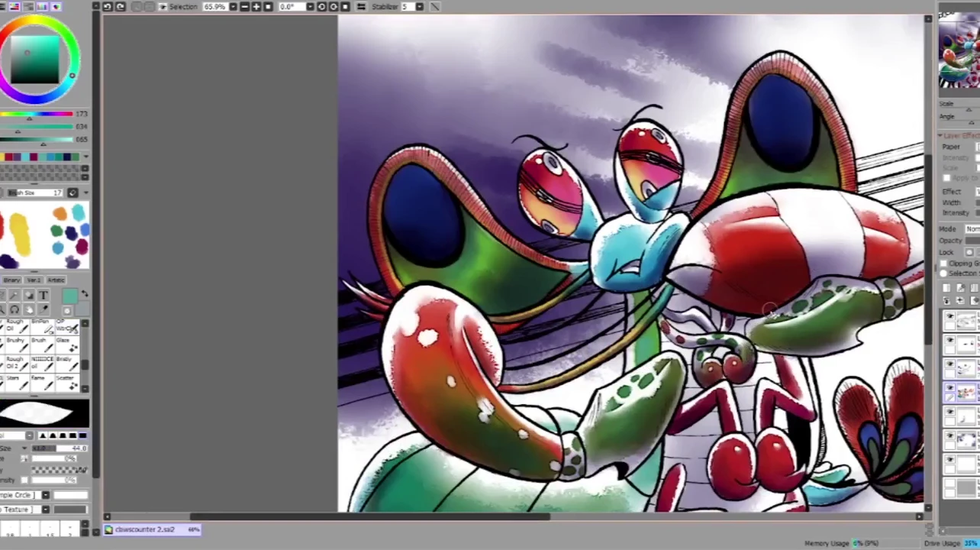Viewport: 980px width, 550px height.
Task: Collapse the Layer Effect section
Action: coord(941,136)
